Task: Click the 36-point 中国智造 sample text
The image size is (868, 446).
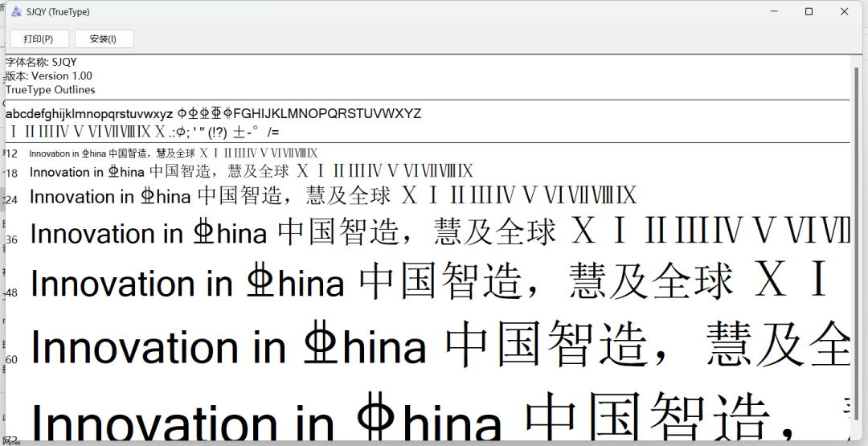Action: 338,233
